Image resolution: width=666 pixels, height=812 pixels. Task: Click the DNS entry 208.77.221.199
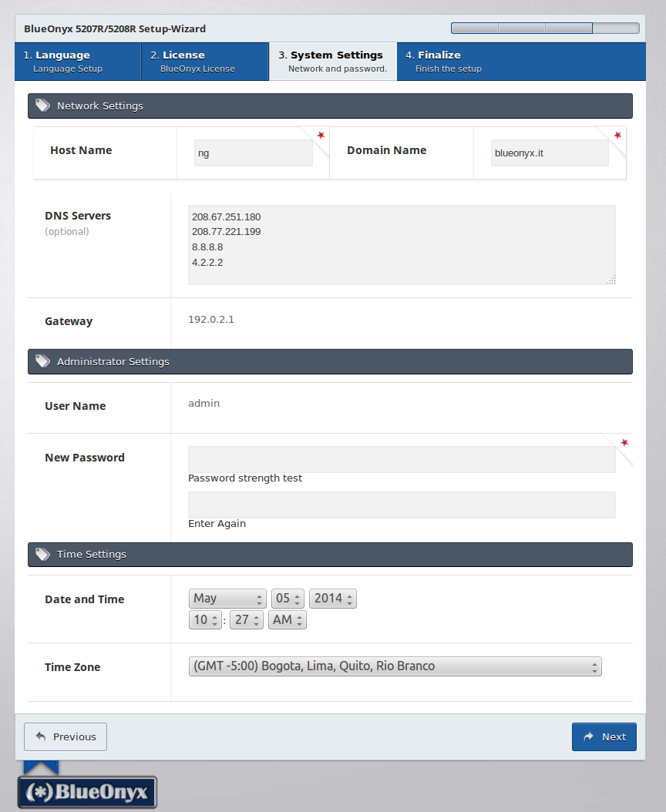click(226, 231)
